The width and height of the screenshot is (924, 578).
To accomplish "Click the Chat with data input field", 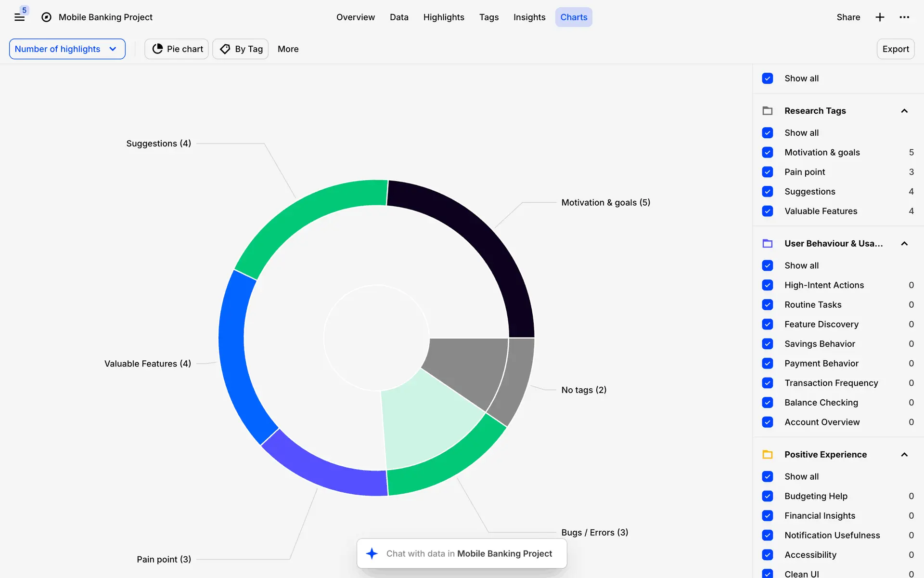I will [469, 553].
